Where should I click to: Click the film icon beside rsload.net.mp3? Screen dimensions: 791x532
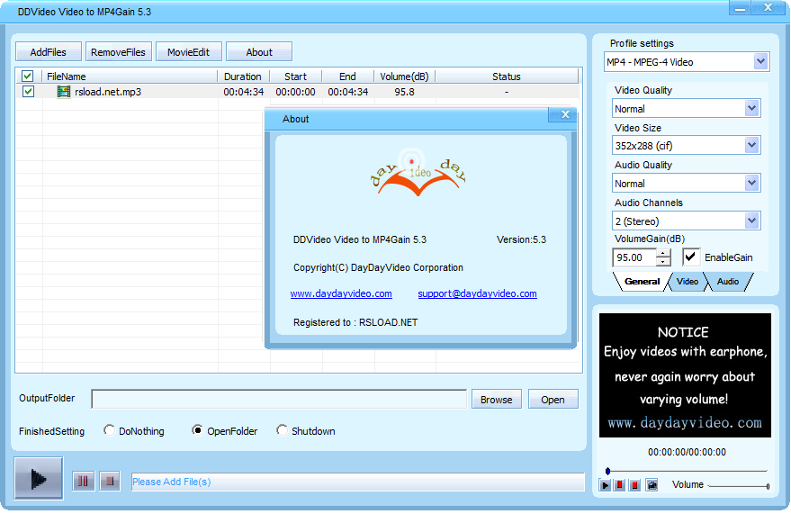pyautogui.click(x=64, y=91)
